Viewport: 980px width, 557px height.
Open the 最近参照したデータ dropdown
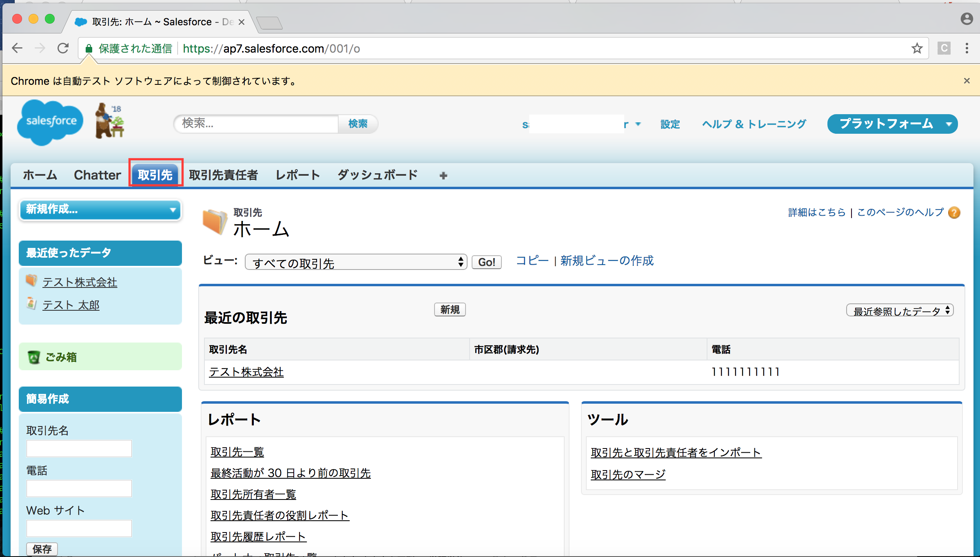(x=900, y=310)
